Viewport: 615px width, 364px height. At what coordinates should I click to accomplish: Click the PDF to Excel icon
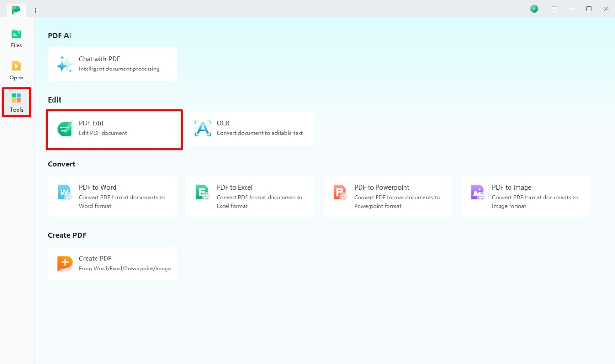(202, 192)
